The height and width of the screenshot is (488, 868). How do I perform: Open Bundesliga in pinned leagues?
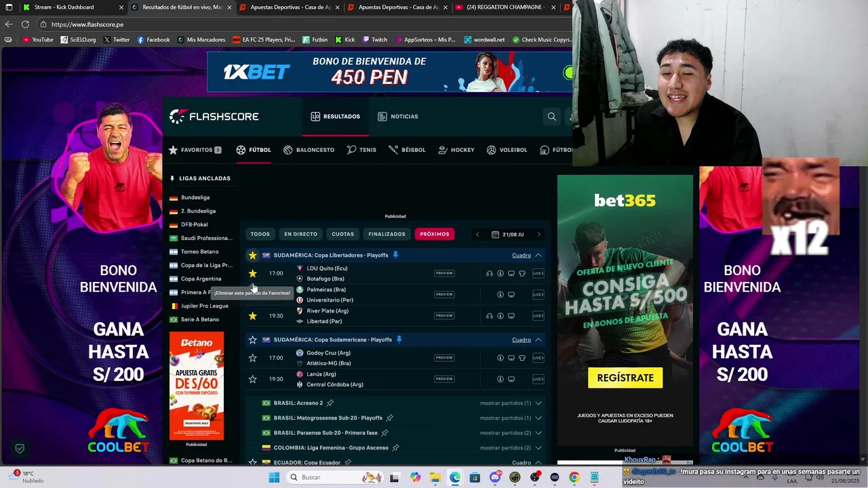[x=195, y=197]
